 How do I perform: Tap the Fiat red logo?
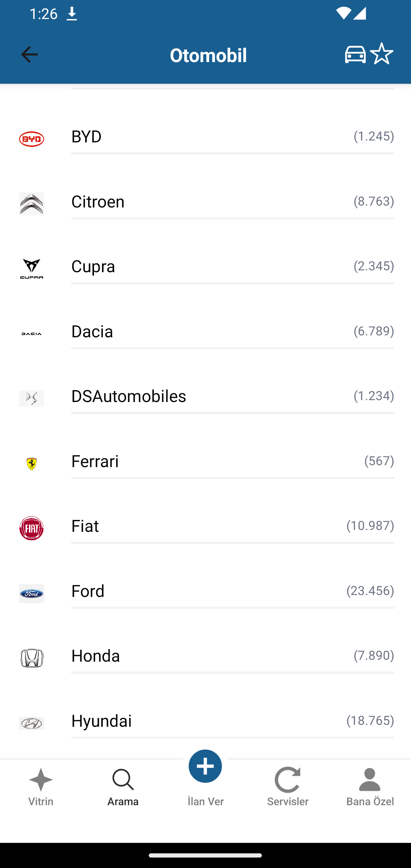tap(32, 528)
